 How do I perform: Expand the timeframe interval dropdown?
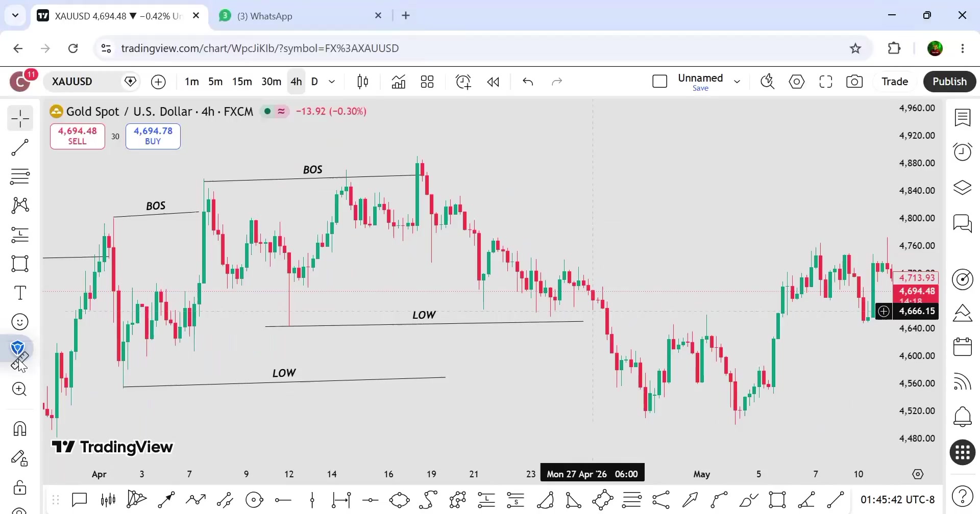click(332, 82)
